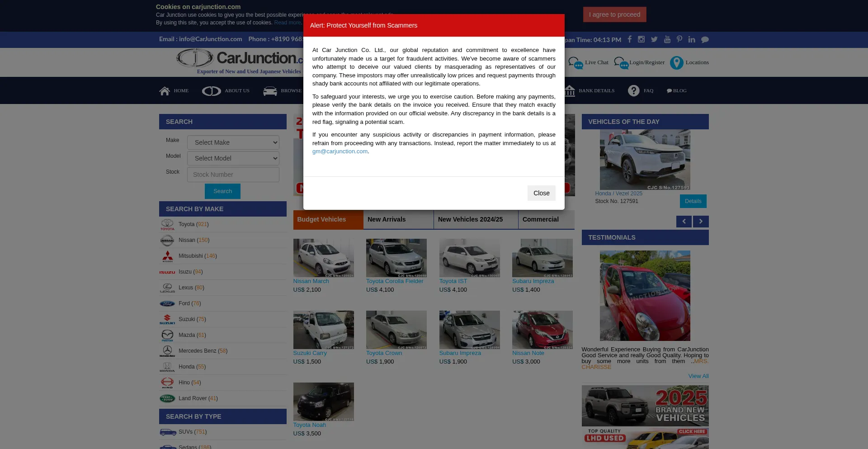Open the Select Model dropdown
This screenshot has width=868, height=449.
pos(233,158)
